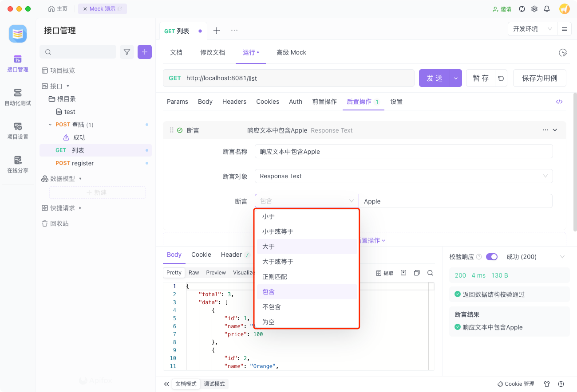
Task: Click the 邀请 invite link
Action: 502,9
